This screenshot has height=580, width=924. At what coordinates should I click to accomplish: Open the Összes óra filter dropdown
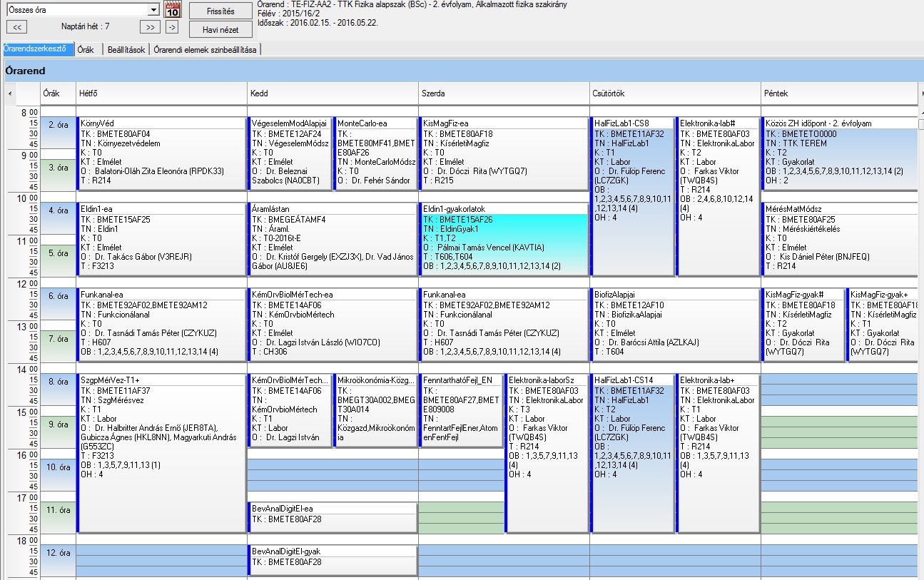(x=153, y=10)
